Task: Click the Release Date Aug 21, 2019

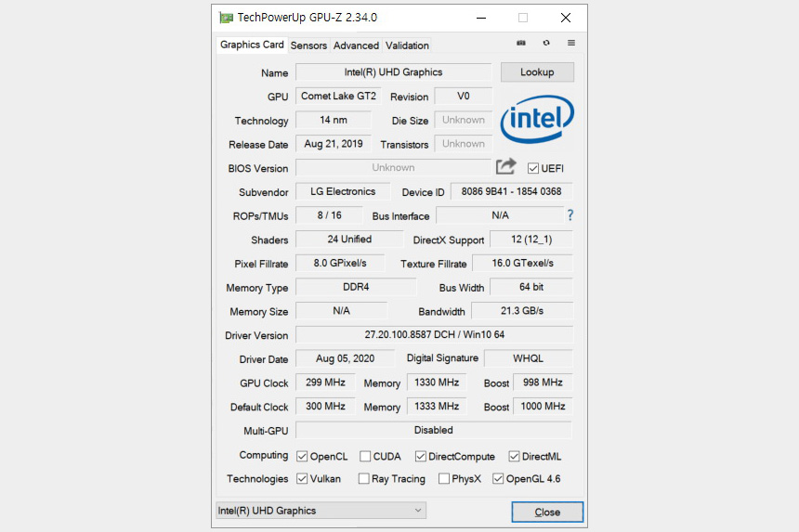Action: [334, 144]
